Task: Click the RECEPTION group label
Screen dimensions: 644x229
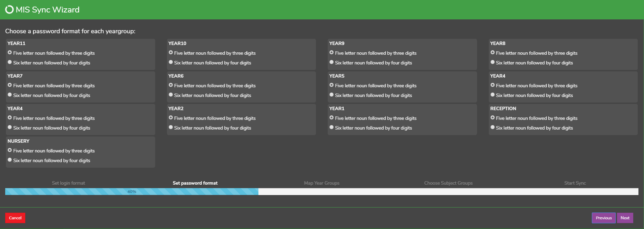Action: point(503,108)
